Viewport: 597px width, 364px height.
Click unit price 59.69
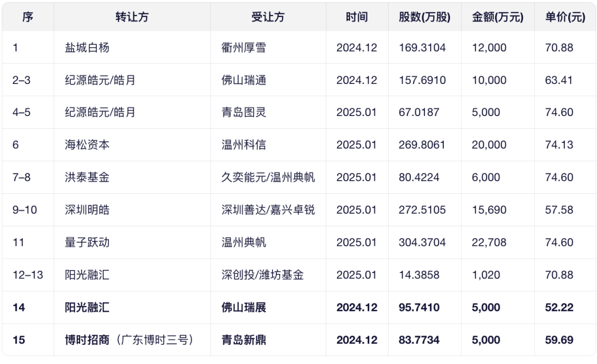[559, 340]
